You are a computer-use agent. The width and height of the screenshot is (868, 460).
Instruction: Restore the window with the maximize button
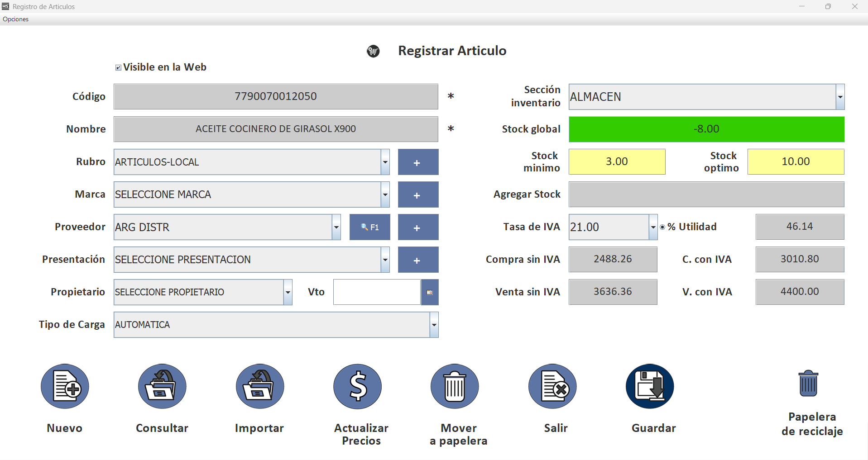coord(828,6)
